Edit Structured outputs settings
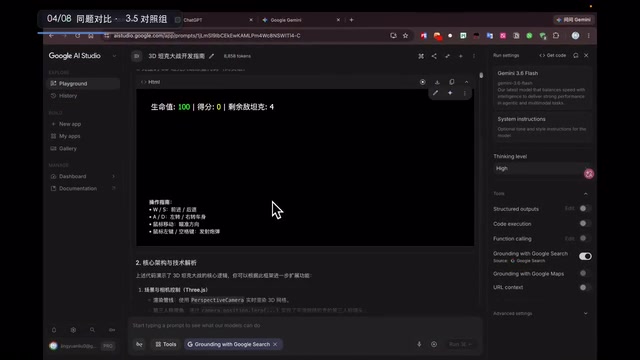This screenshot has width=640, height=360. (569, 209)
